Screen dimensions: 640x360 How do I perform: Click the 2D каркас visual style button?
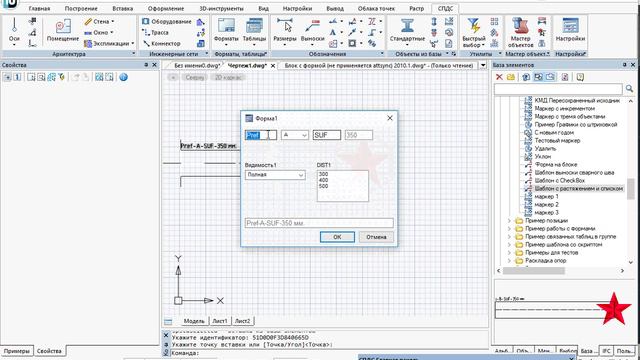(228, 77)
